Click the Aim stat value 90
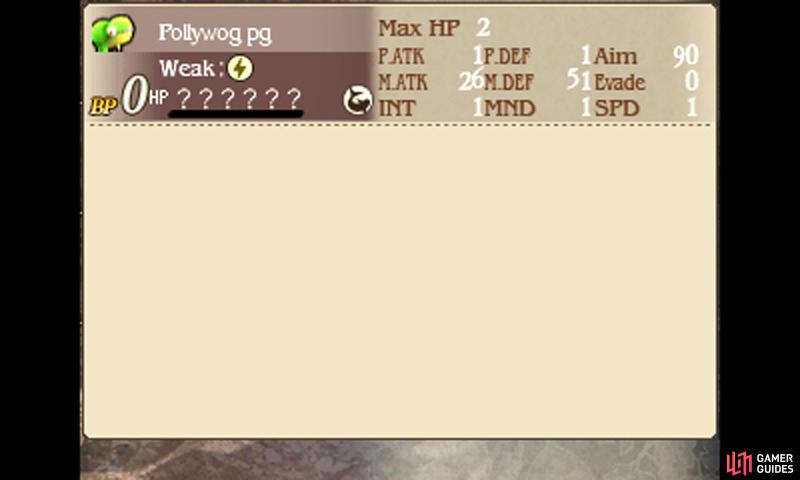Screen dimensions: 800x480 [685, 56]
